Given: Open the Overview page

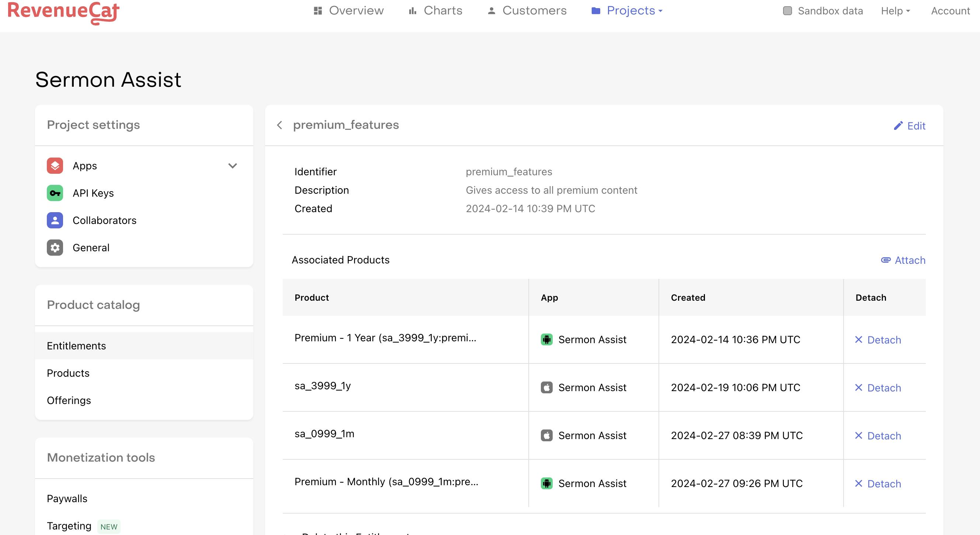Looking at the screenshot, I should pos(348,11).
